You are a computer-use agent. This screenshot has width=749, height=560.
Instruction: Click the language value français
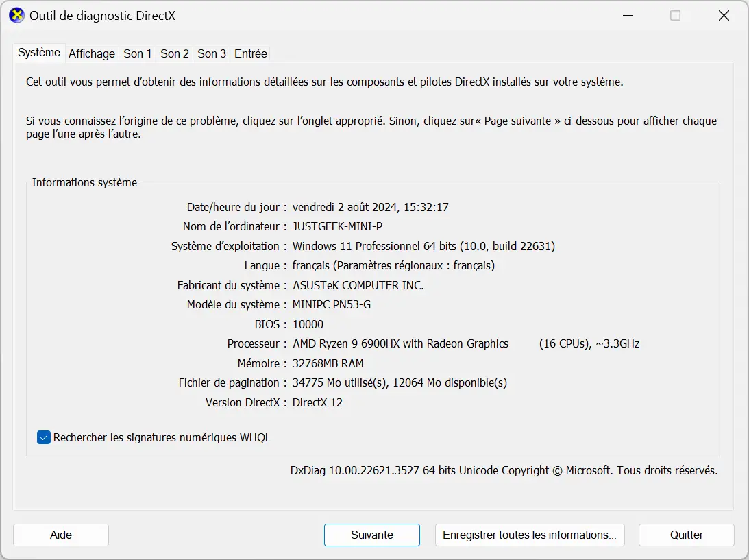[393, 266]
